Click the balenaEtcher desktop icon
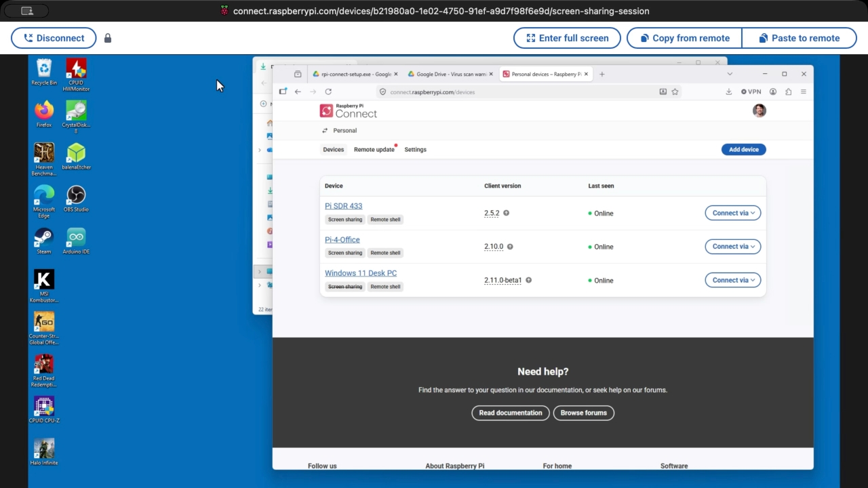Screen dimensions: 868x488 point(76,153)
